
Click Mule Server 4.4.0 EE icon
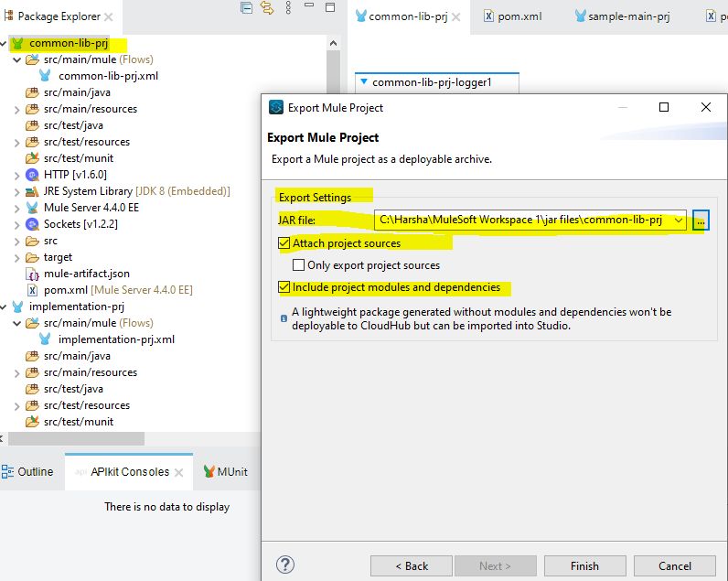click(32, 208)
